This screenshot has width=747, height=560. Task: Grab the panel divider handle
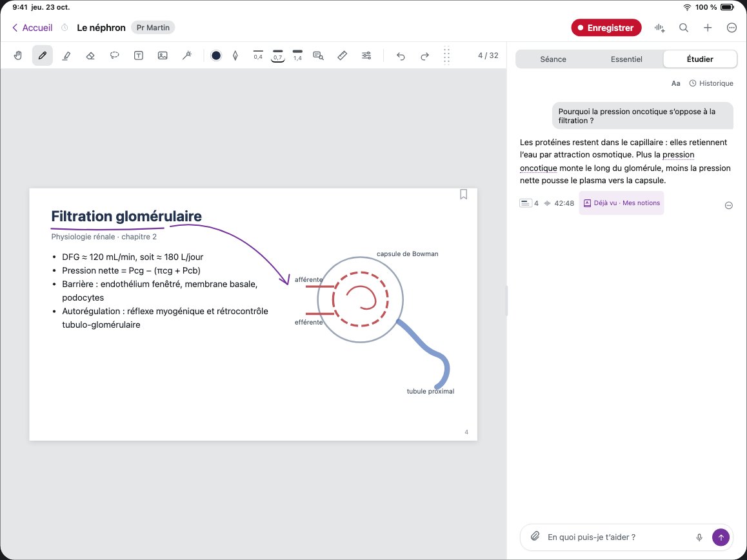(x=506, y=301)
